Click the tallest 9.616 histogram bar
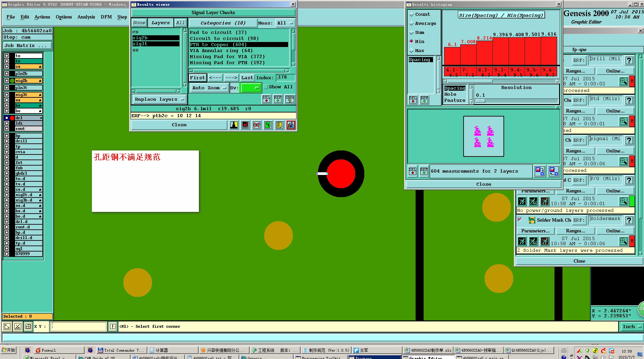 tap(549, 51)
